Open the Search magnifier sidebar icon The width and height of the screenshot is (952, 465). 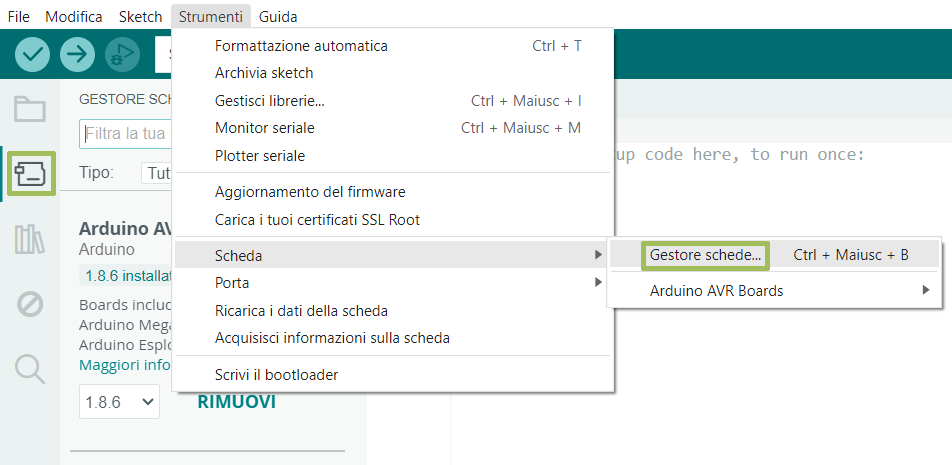pyautogui.click(x=30, y=369)
